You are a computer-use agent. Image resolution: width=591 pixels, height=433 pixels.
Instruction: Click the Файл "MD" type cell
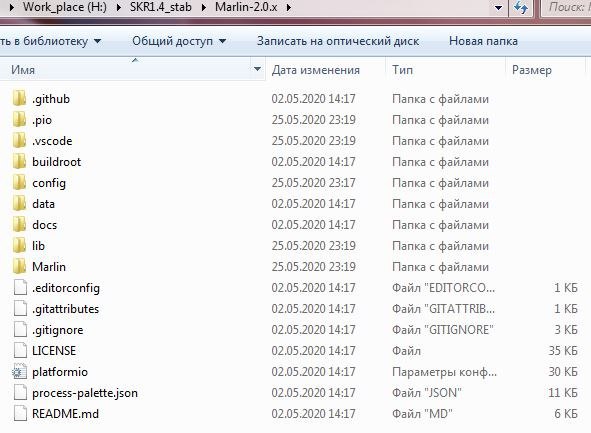click(x=422, y=414)
